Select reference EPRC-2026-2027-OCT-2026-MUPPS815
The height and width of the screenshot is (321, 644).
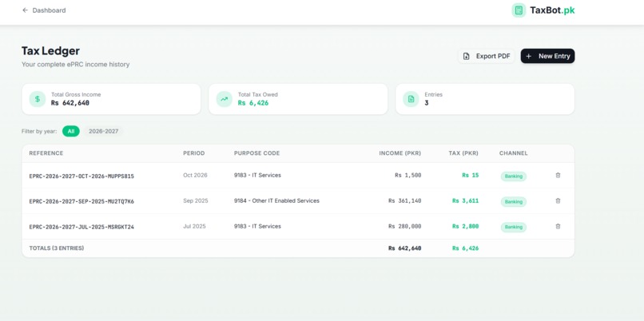click(x=81, y=176)
